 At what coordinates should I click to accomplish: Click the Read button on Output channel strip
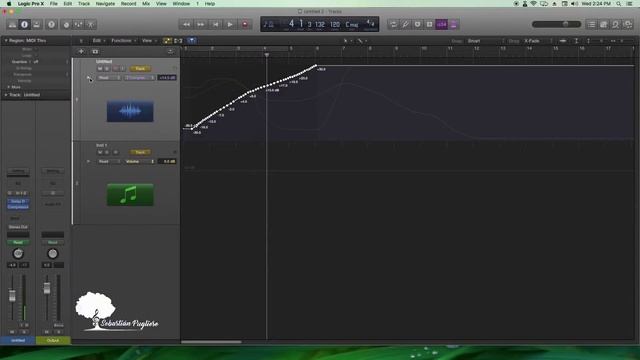tap(53, 242)
